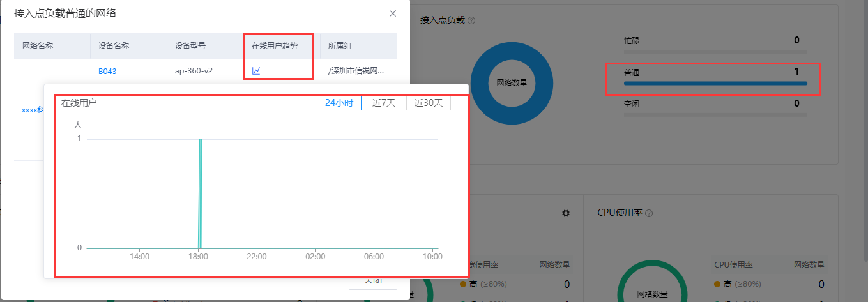Viewport: 868px width, 302px height.
Task: Click the 空闲 load progress bar
Action: click(x=715, y=115)
